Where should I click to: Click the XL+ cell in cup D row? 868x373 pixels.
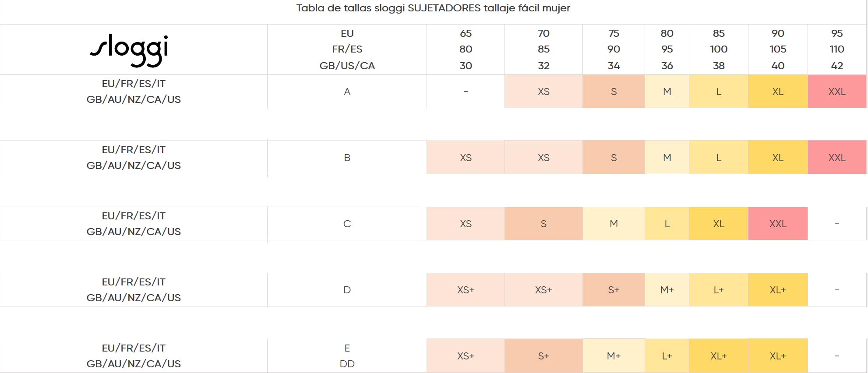(778, 290)
